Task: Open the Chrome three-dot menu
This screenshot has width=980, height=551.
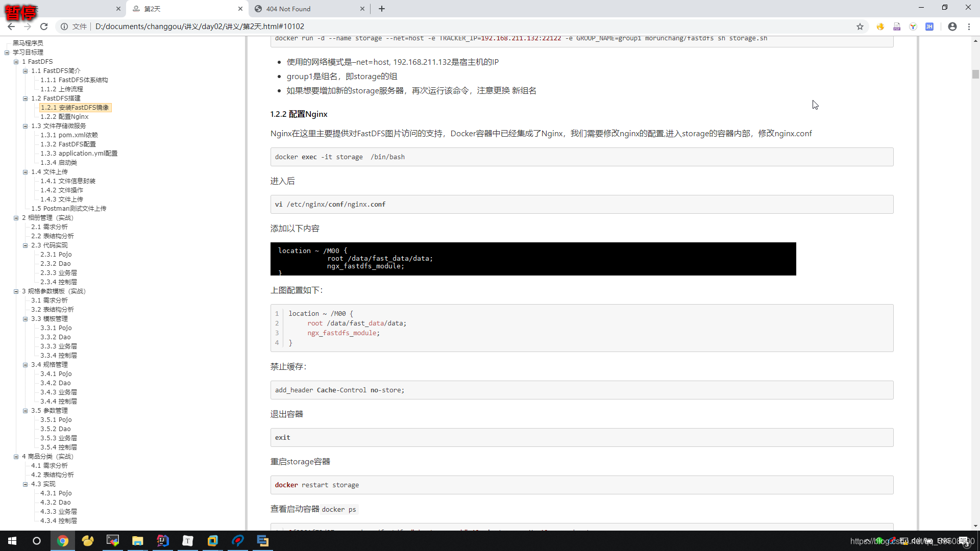Action: coord(969,27)
